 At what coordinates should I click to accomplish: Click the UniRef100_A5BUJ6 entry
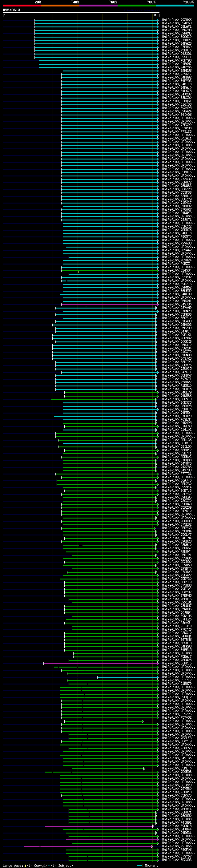[x=177, y=50]
